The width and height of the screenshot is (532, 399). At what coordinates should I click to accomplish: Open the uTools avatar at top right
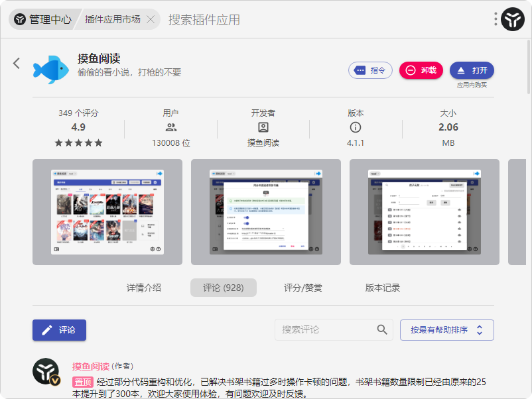point(513,19)
